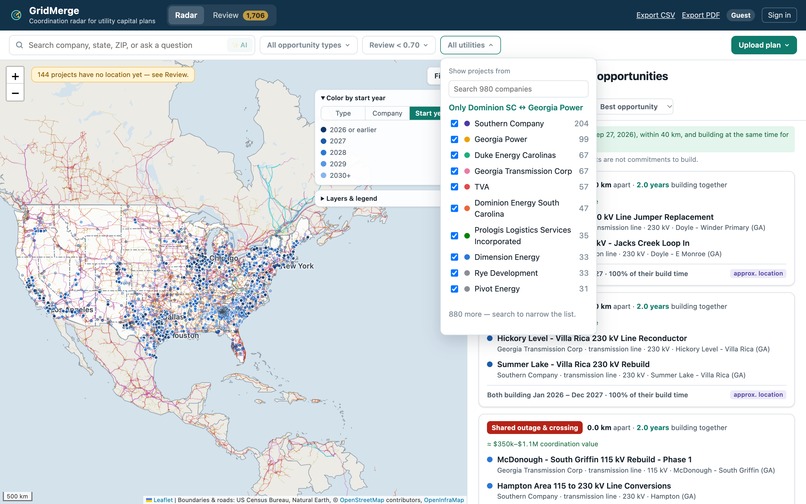The height and width of the screenshot is (504, 806).
Task: Open Best opportunity sort dropdown
Action: click(x=634, y=107)
